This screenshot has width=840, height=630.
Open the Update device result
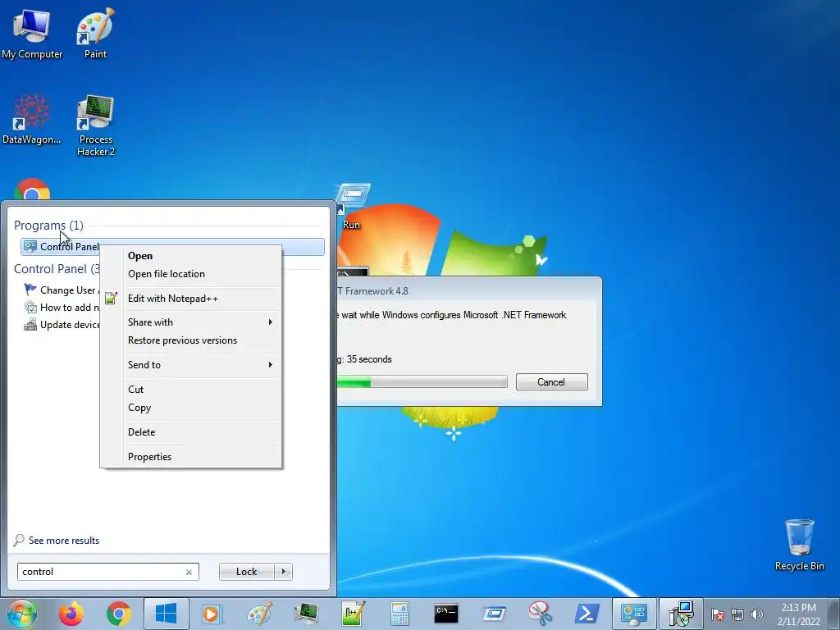[62, 325]
